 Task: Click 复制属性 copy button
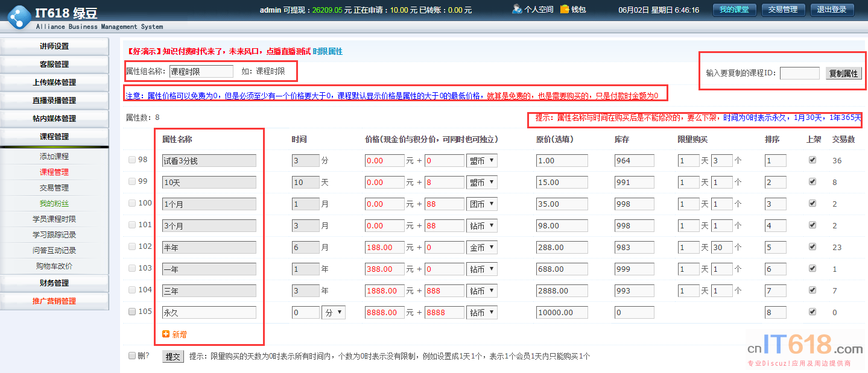pyautogui.click(x=843, y=74)
